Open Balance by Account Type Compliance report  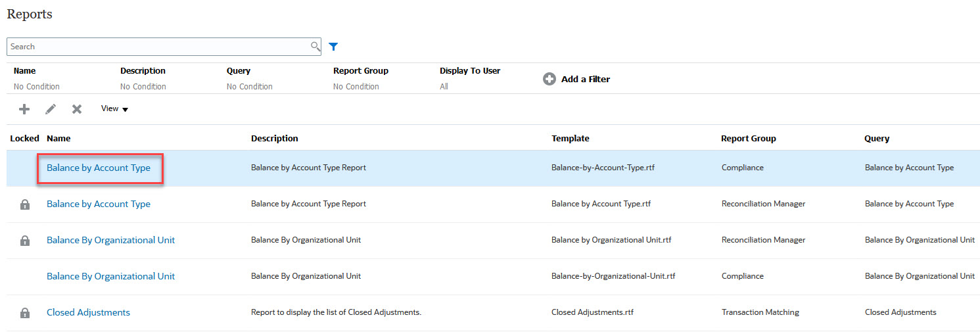pyautogui.click(x=99, y=168)
